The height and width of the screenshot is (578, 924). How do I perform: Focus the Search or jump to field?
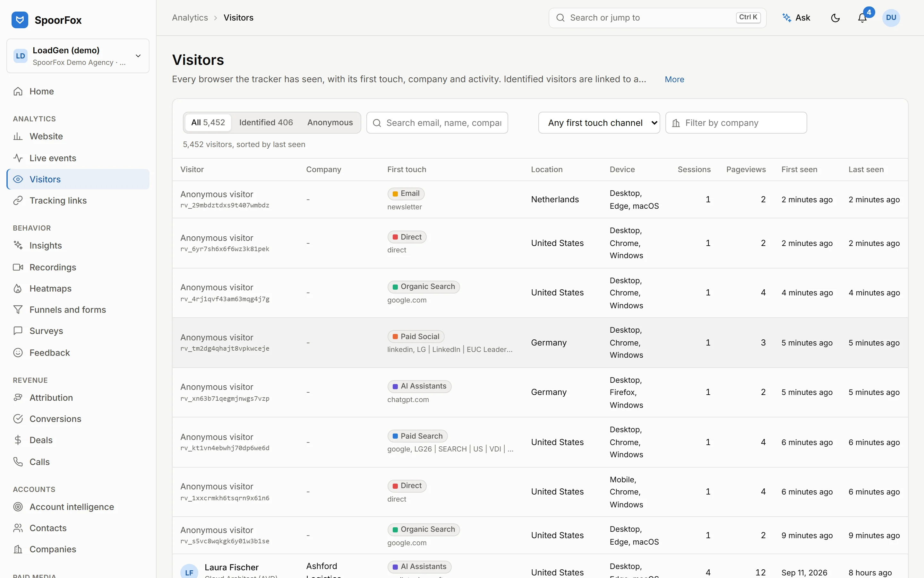[x=657, y=18]
